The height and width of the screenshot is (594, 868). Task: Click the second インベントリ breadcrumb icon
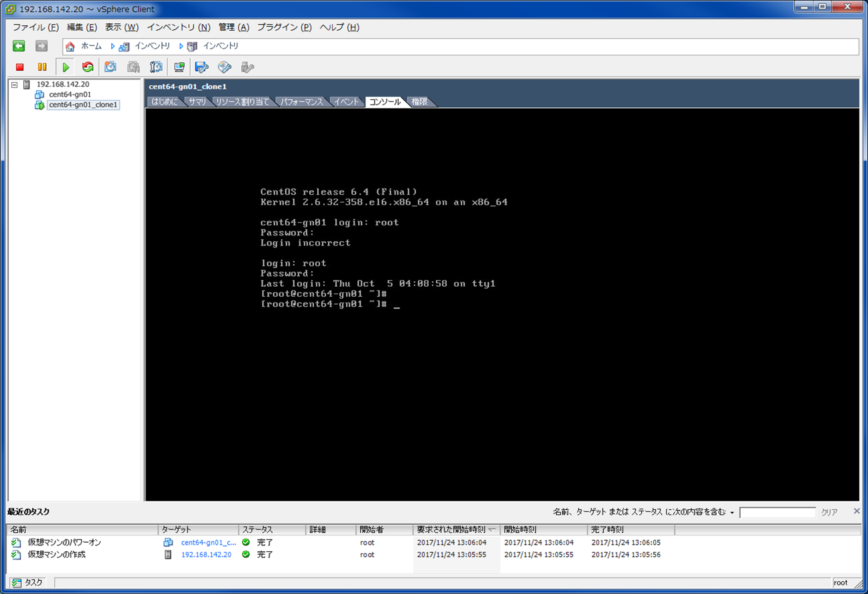tap(192, 47)
